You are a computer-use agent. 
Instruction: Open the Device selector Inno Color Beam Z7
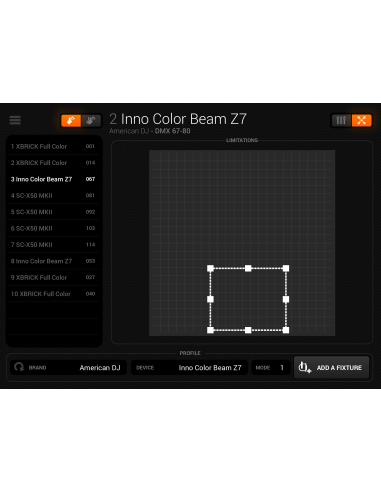tap(189, 367)
